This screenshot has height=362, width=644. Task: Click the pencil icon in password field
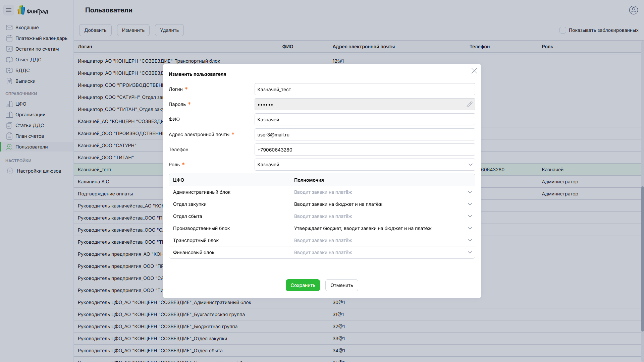click(469, 104)
